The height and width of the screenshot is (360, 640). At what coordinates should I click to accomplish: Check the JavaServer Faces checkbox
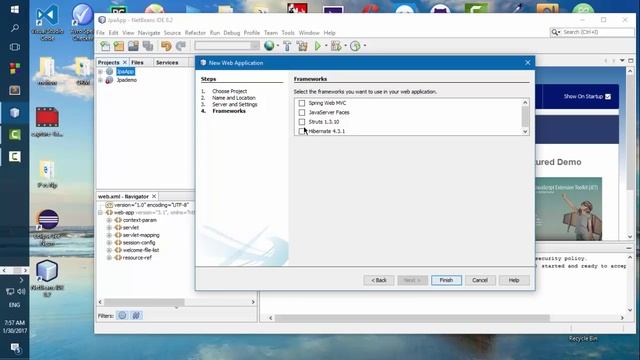[302, 113]
